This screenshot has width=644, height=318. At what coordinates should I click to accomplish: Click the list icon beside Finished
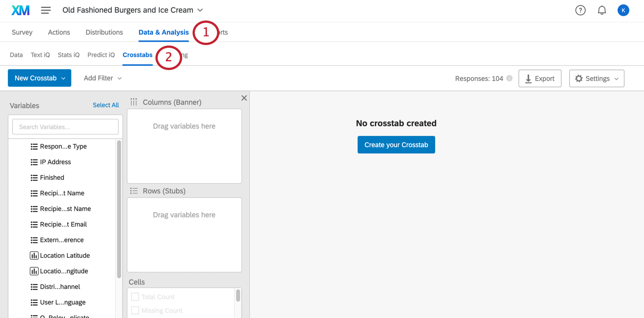(34, 178)
